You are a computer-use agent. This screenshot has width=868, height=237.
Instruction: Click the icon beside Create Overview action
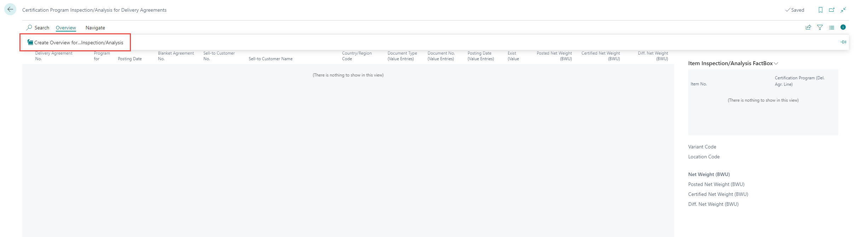tap(30, 43)
